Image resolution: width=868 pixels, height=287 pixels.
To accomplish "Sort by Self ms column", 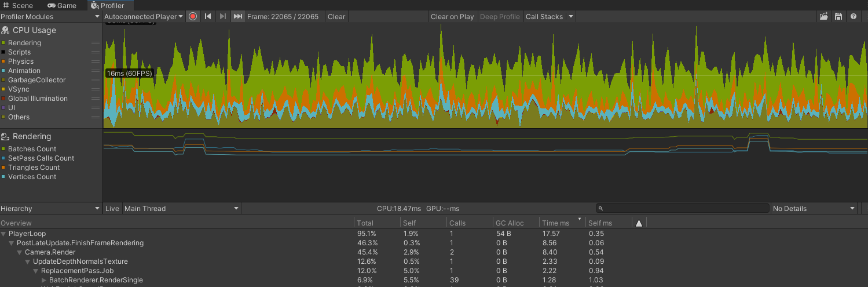I will coord(609,223).
